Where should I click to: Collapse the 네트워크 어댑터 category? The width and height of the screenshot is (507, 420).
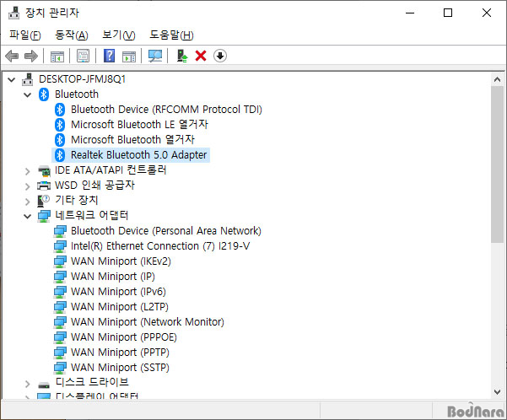pos(28,216)
